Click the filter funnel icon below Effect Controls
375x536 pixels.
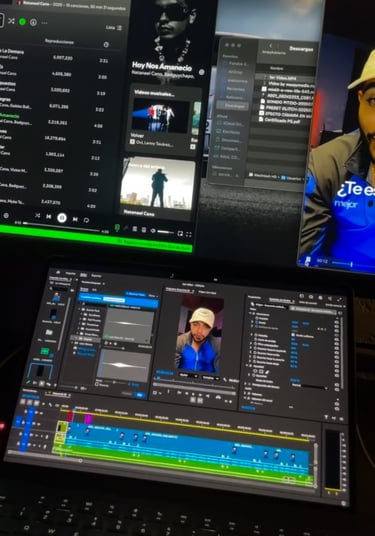coord(326,417)
